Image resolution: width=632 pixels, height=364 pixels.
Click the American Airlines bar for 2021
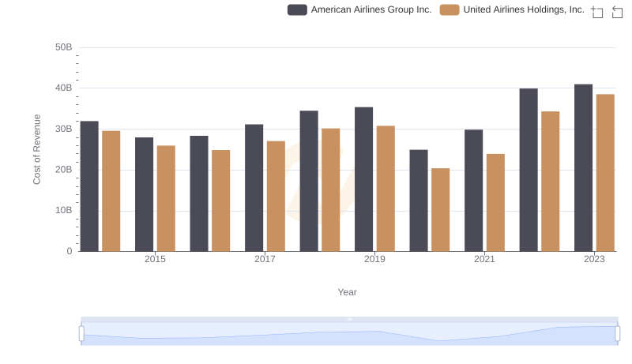473,190
